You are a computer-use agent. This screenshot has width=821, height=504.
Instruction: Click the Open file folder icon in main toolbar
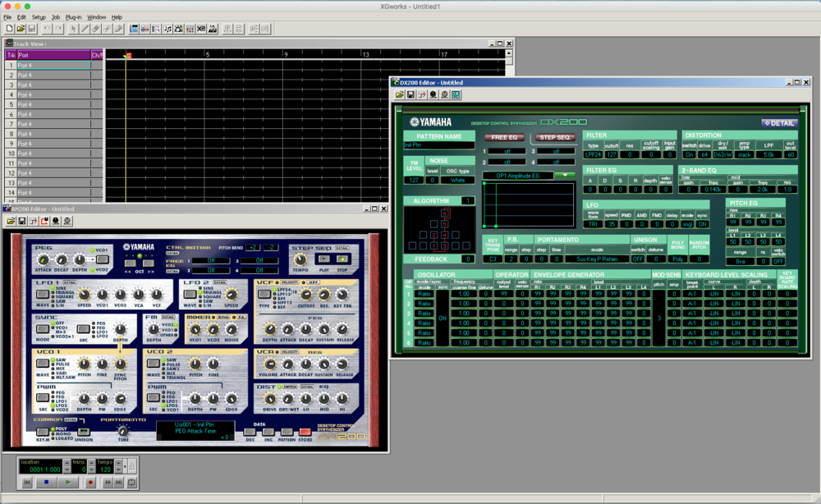coord(21,29)
